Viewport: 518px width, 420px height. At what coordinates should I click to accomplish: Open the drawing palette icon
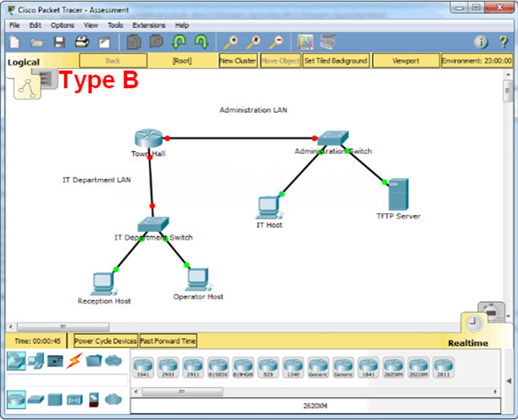click(x=305, y=42)
